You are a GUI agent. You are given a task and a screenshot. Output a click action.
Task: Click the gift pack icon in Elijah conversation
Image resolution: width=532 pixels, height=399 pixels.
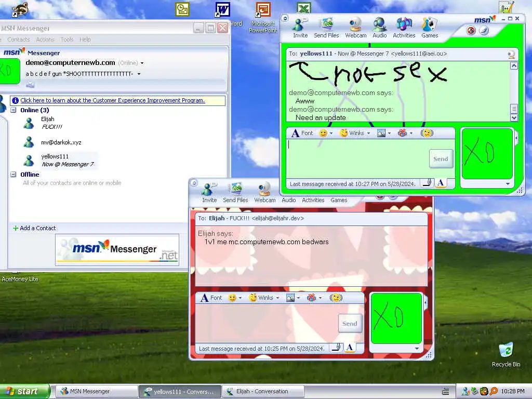click(x=312, y=298)
